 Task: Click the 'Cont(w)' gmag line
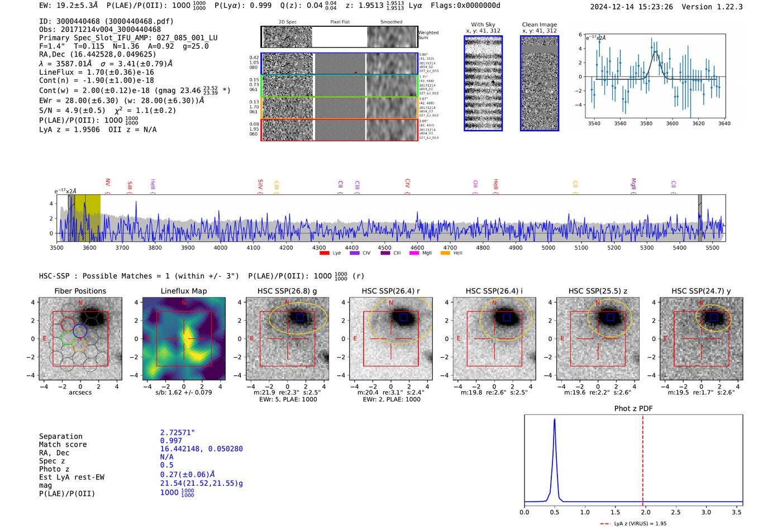135,90
